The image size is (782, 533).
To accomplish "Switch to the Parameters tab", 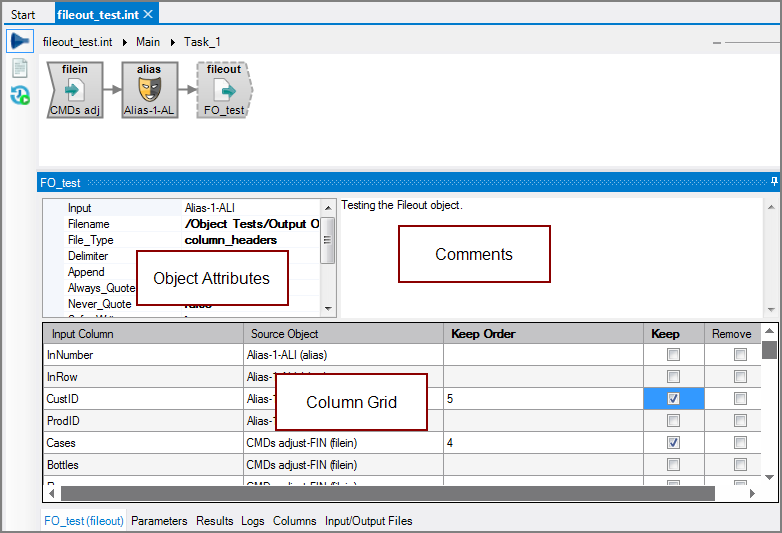I will (159, 521).
